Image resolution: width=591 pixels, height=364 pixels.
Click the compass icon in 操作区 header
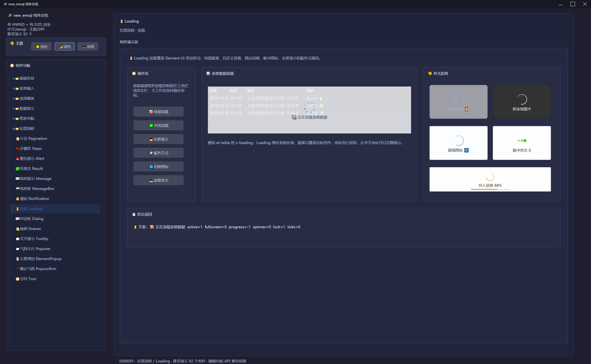[x=134, y=74]
